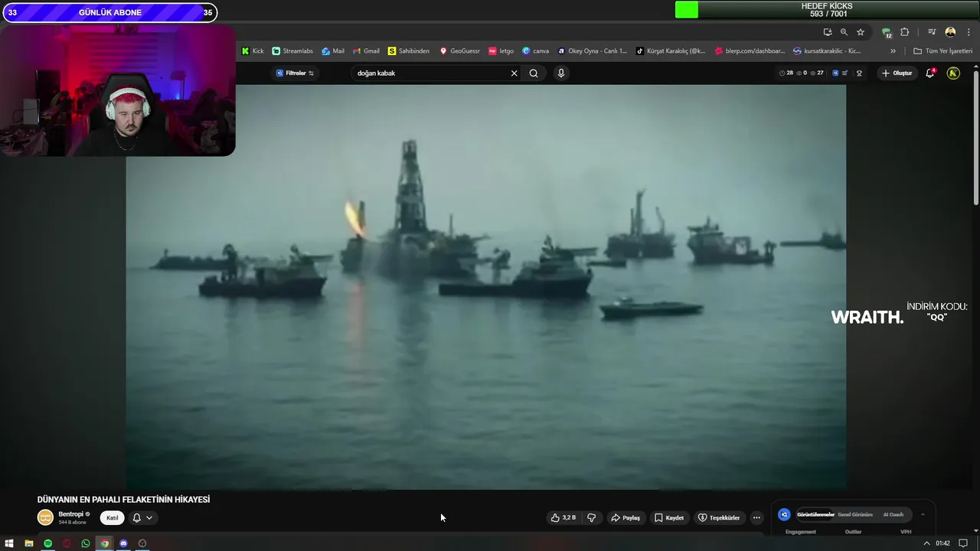
Task: Click the oil rig video player
Action: tap(486, 287)
